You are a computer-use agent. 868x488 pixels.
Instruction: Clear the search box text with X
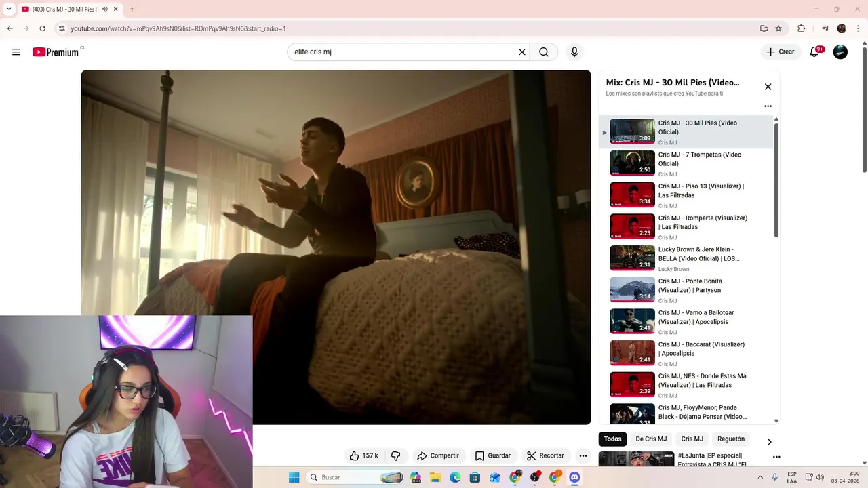click(522, 52)
